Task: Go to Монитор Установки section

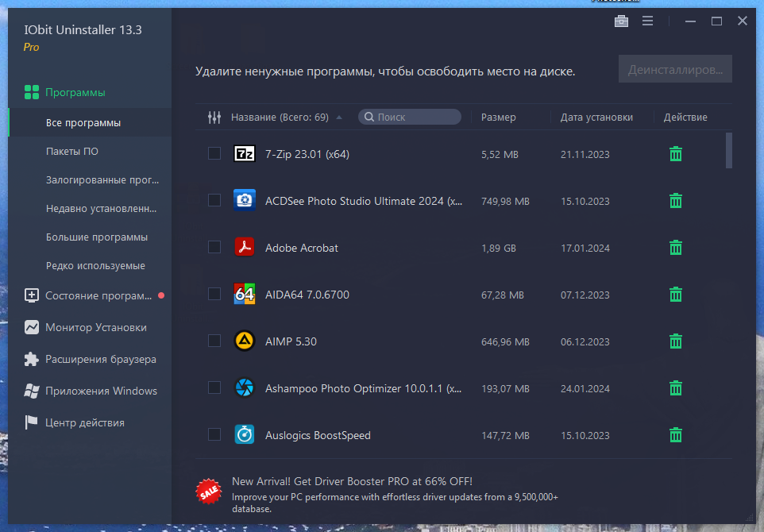Action: pos(90,327)
